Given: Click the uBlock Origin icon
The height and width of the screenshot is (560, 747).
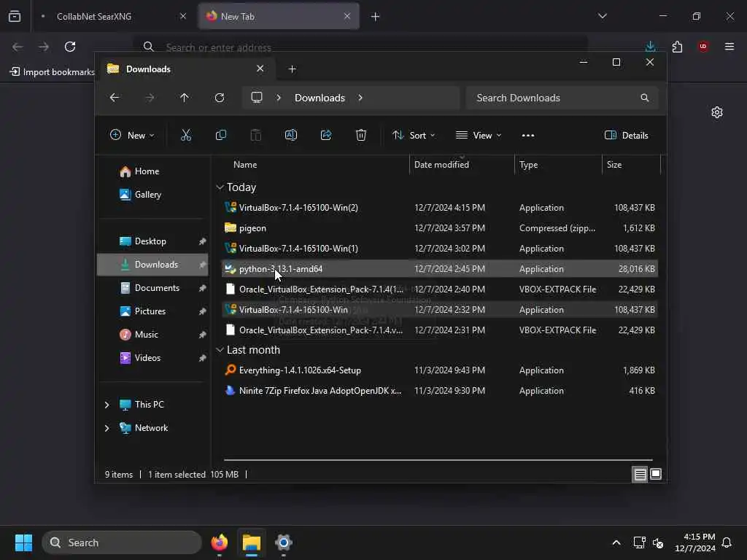Looking at the screenshot, I should [x=703, y=47].
